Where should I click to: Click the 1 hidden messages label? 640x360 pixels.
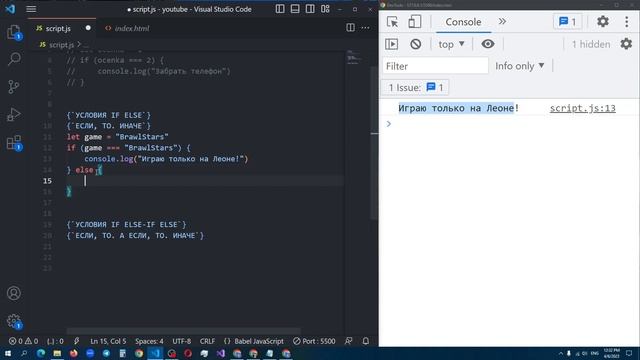[591, 44]
